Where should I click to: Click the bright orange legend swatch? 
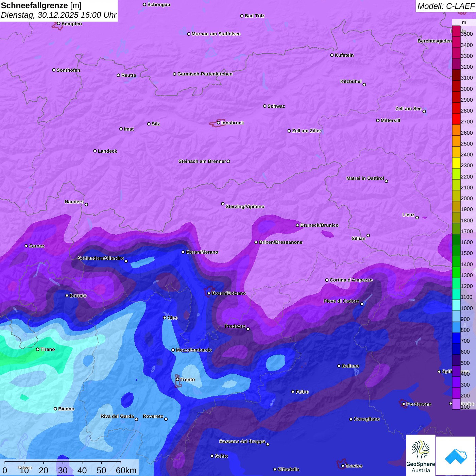point(456,130)
